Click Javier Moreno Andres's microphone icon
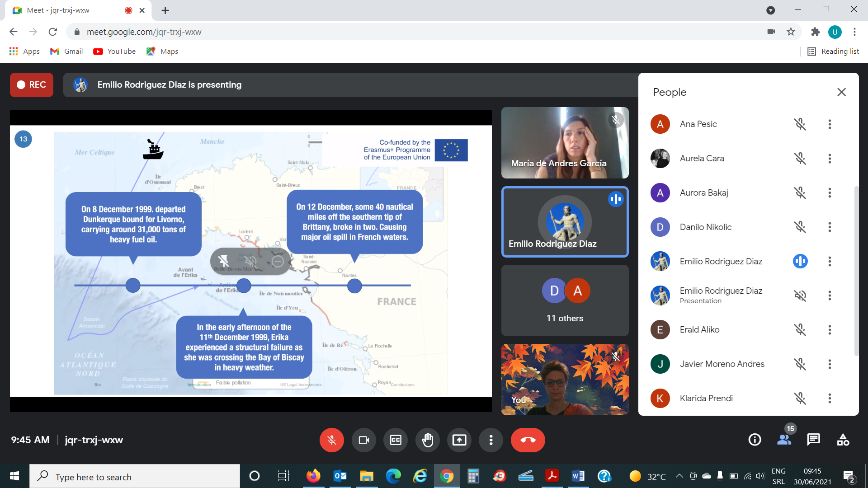Image resolution: width=868 pixels, height=488 pixels. (800, 364)
